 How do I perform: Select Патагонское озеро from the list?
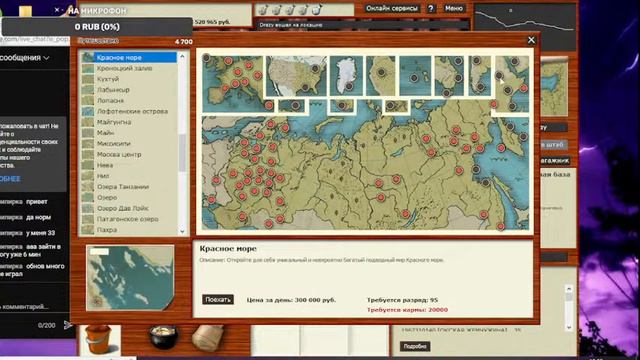(x=129, y=219)
